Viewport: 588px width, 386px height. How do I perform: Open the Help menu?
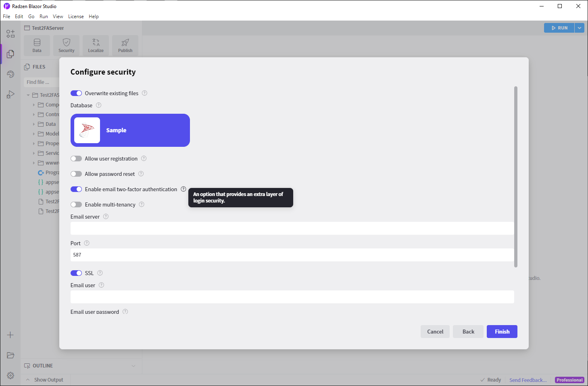[94, 17]
